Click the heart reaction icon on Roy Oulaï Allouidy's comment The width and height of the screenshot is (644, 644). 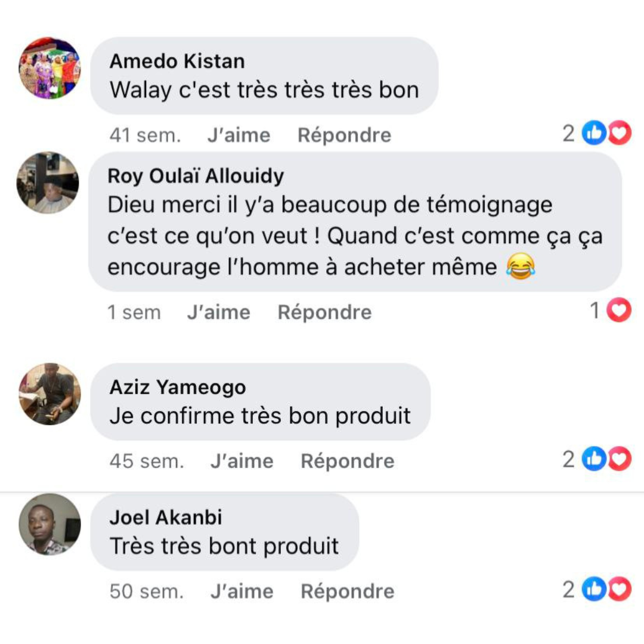click(620, 311)
